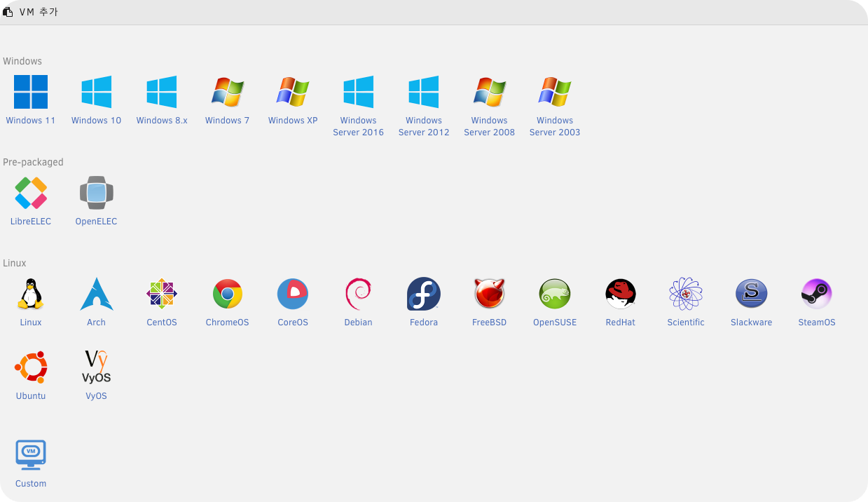The image size is (868, 502).
Task: Pick the OpenSUSE chameleon icon
Action: 555,294
